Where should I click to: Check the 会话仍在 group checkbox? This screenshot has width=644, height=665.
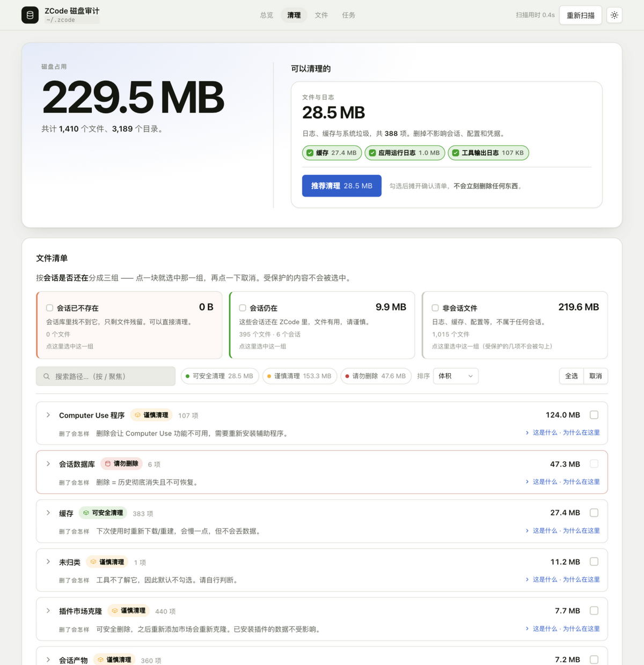tap(243, 308)
